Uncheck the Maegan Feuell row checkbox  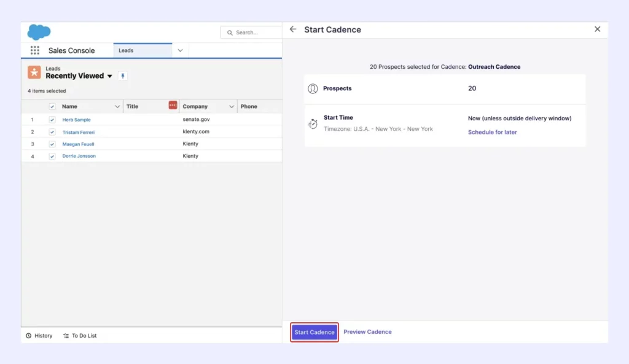click(52, 144)
